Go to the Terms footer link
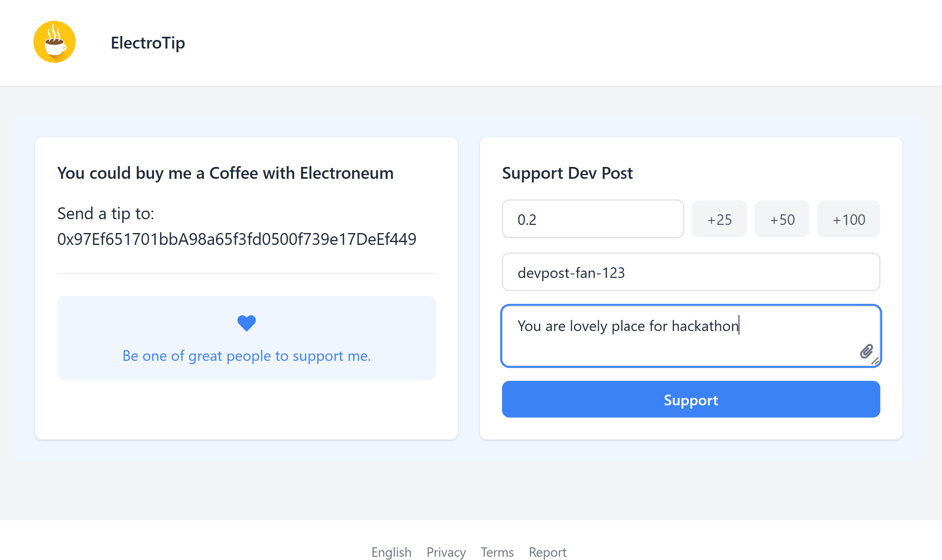The image size is (942, 560). pos(497,552)
